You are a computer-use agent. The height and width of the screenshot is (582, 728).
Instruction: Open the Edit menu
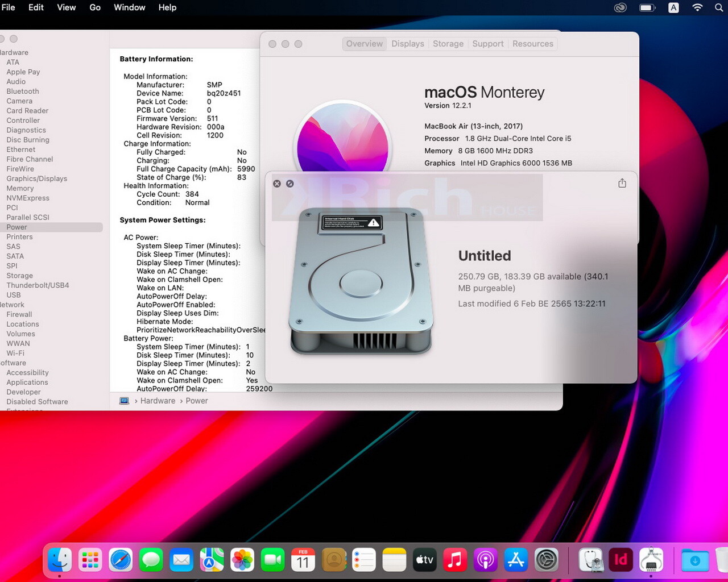coord(36,7)
